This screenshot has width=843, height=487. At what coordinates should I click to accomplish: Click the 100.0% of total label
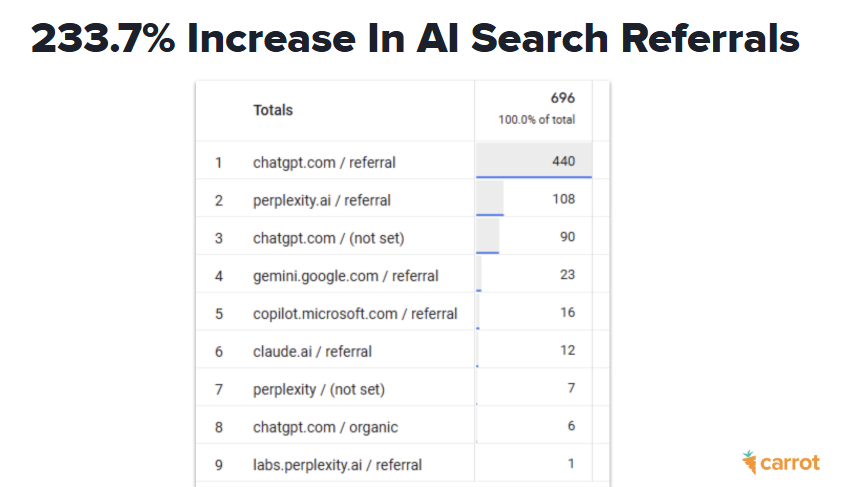pyautogui.click(x=537, y=120)
